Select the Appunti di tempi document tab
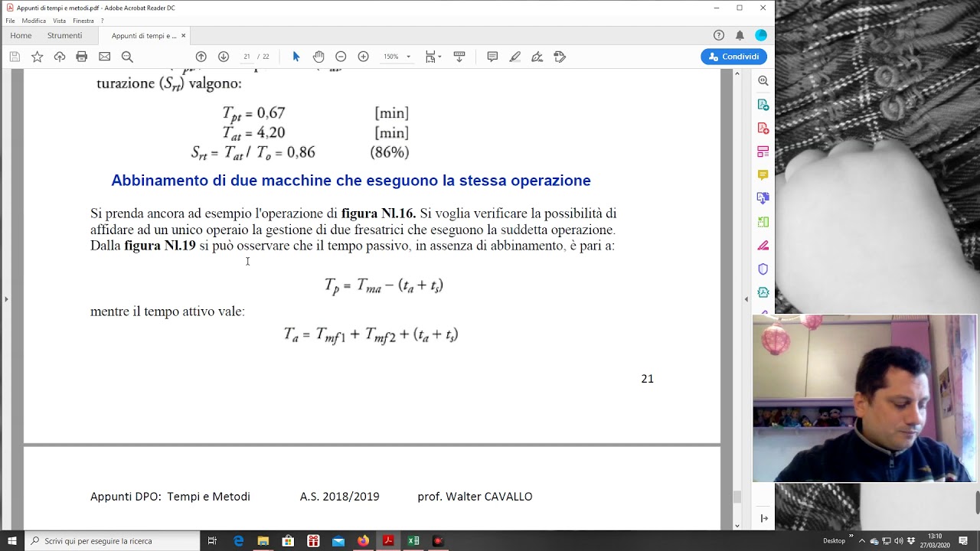This screenshot has height=551, width=980. pyautogui.click(x=144, y=35)
